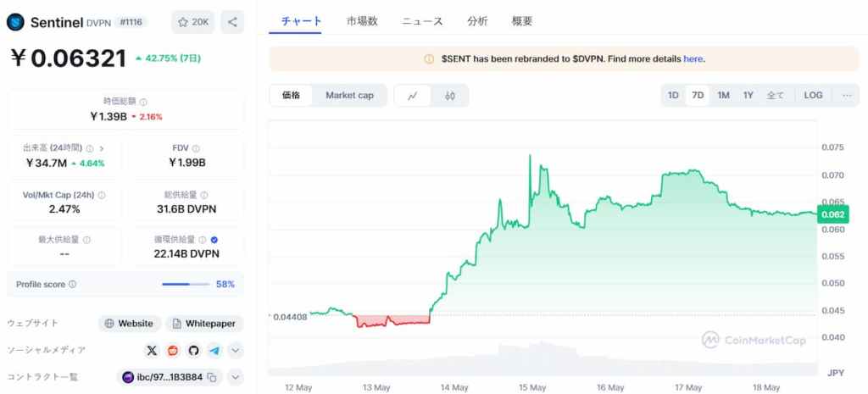Copy the ibc contract address icon
Viewport: 868px width, 394px height.
(211, 377)
